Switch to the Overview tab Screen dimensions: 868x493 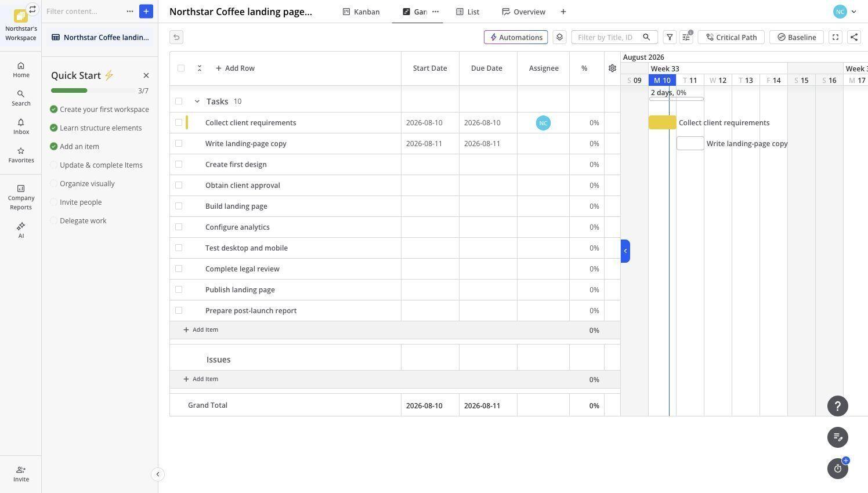(x=523, y=12)
